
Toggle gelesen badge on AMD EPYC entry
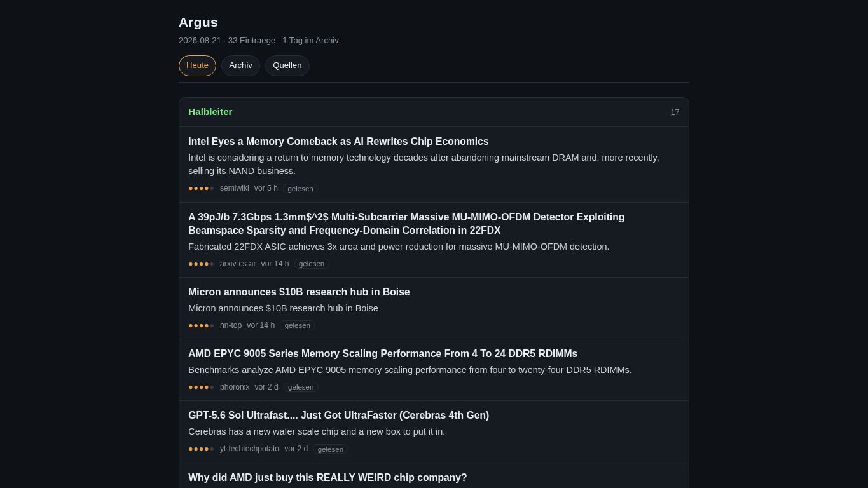pyautogui.click(x=301, y=387)
